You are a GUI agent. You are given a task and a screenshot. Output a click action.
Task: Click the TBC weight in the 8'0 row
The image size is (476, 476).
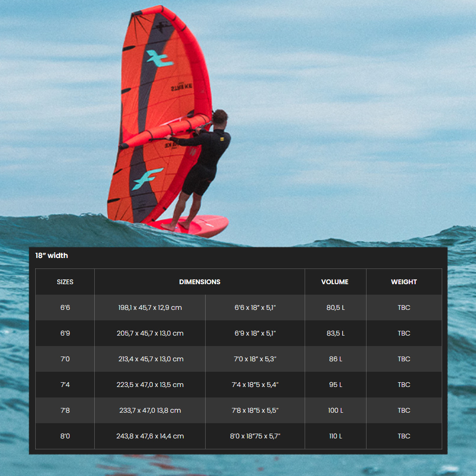pyautogui.click(x=404, y=436)
